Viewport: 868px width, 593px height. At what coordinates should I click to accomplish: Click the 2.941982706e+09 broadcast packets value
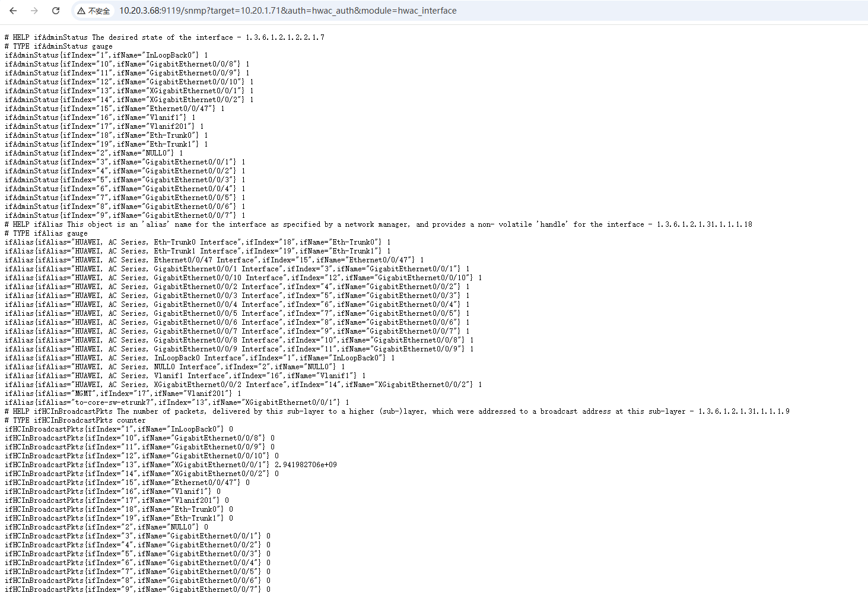(x=306, y=465)
